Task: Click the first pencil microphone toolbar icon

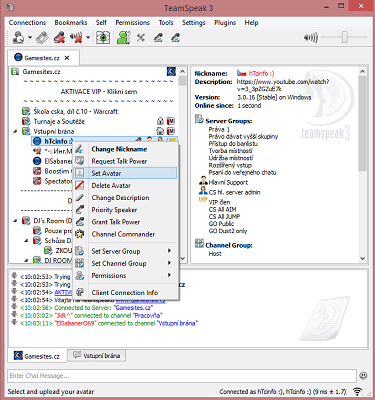Action: [158, 37]
